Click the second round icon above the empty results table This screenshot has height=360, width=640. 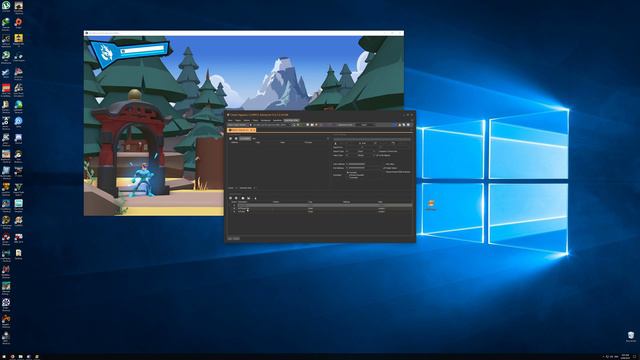coord(236,139)
